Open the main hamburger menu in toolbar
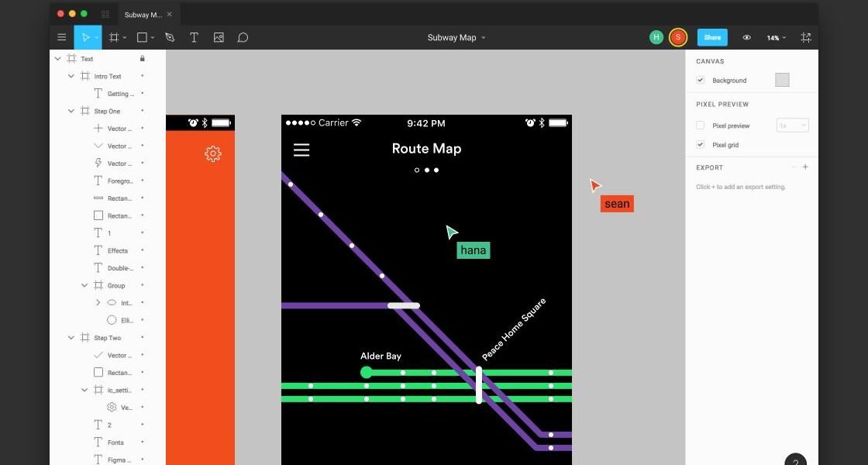 tap(61, 38)
